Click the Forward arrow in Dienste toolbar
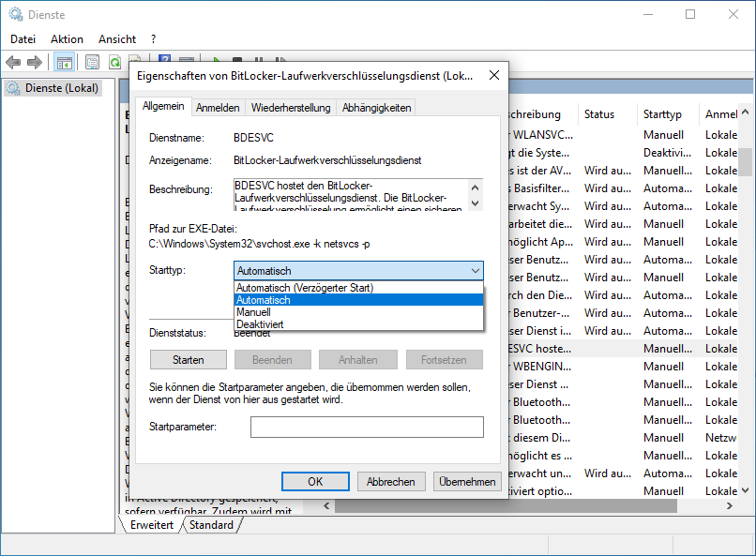The height and width of the screenshot is (556, 756). click(35, 62)
